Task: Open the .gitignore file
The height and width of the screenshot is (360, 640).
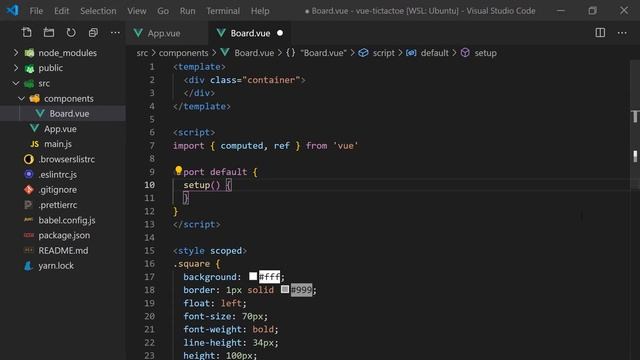Action: 58,190
